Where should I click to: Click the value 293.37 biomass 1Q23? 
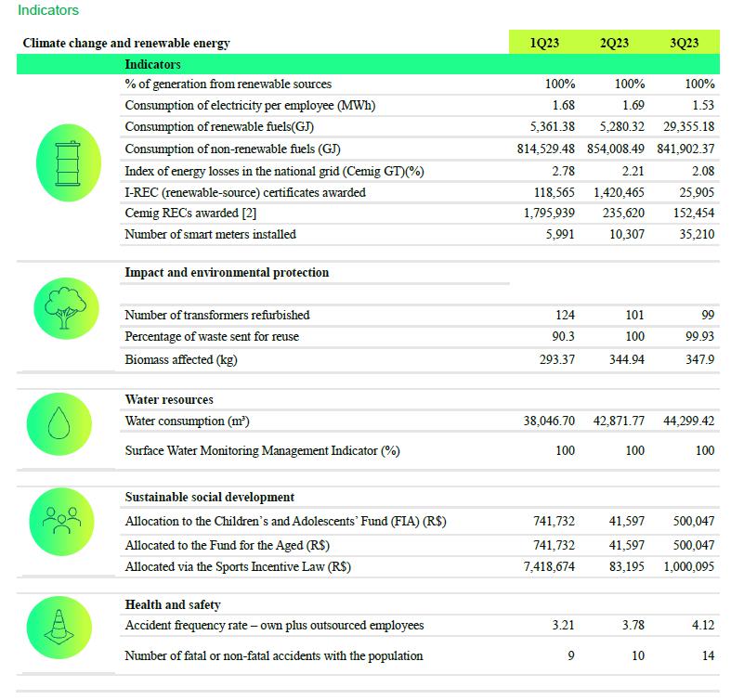557,360
